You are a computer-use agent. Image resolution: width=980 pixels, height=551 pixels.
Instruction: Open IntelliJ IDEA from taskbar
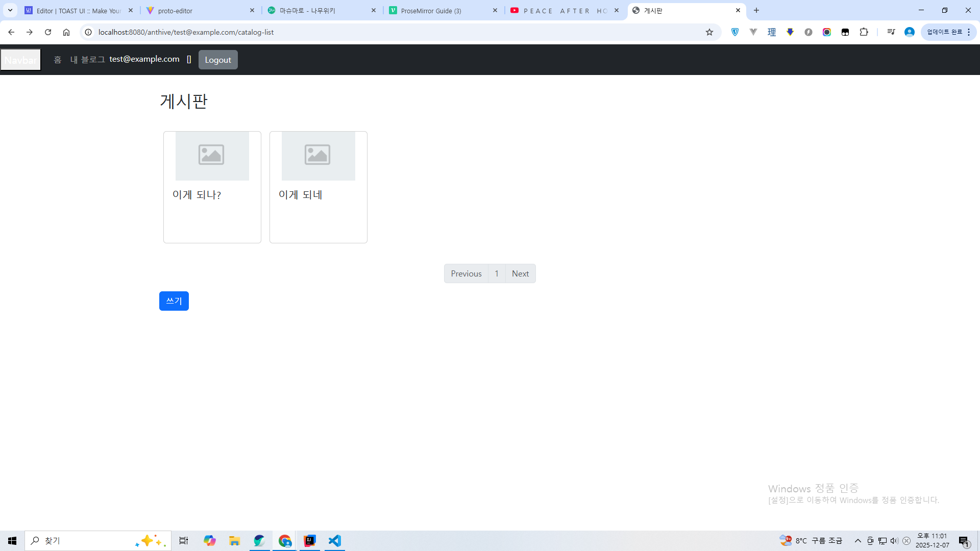coord(310,541)
